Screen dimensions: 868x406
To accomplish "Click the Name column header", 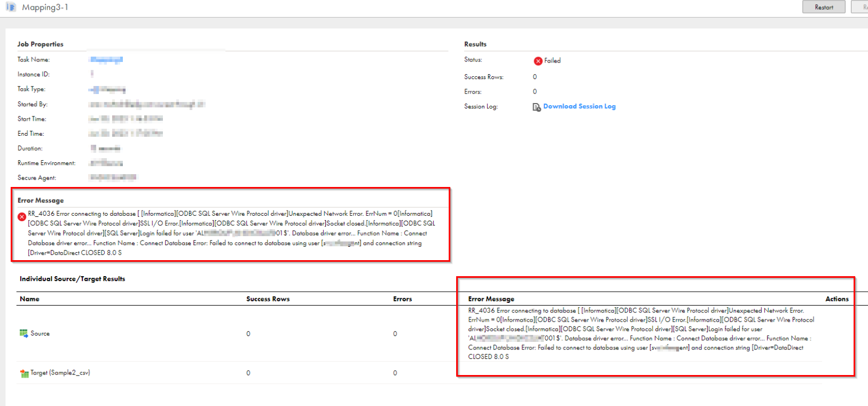I will click(29, 299).
